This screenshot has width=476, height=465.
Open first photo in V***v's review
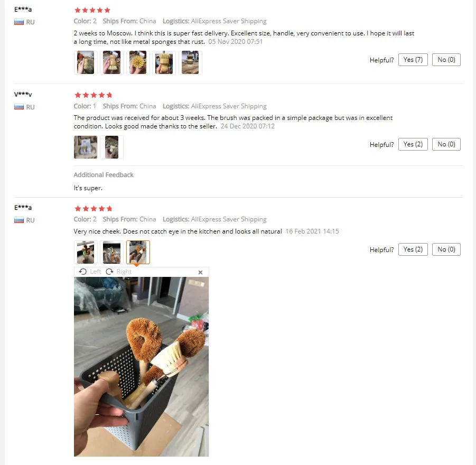(86, 147)
